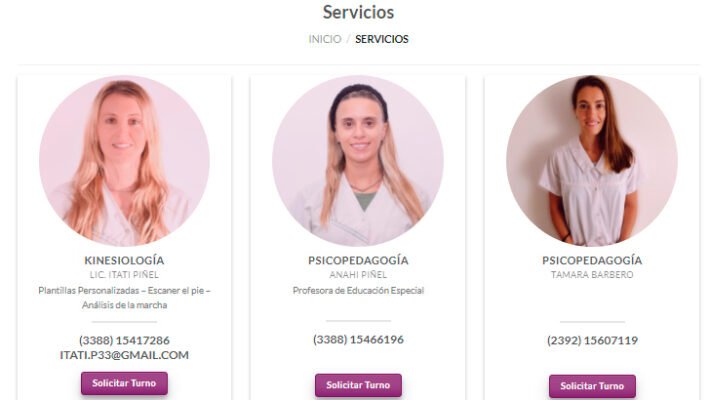Image resolution: width=710 pixels, height=400 pixels.
Task: Click Solicitar Turno under Tamara Barbero
Action: (592, 386)
